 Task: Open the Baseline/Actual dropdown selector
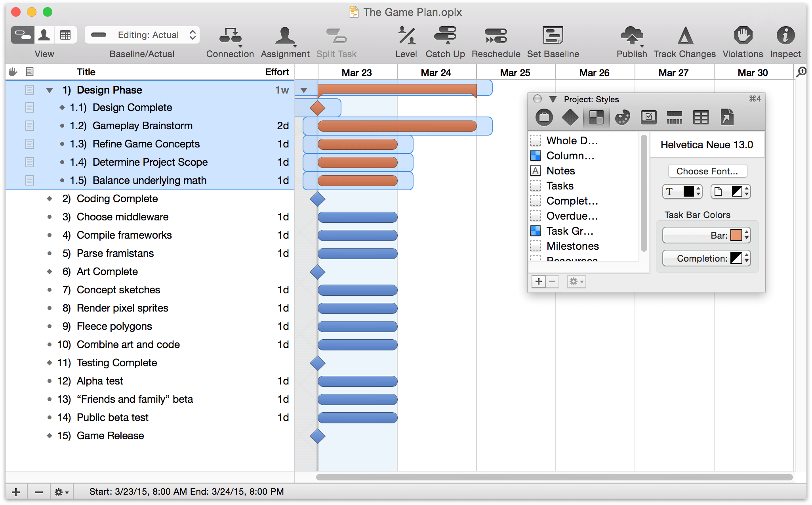(142, 36)
